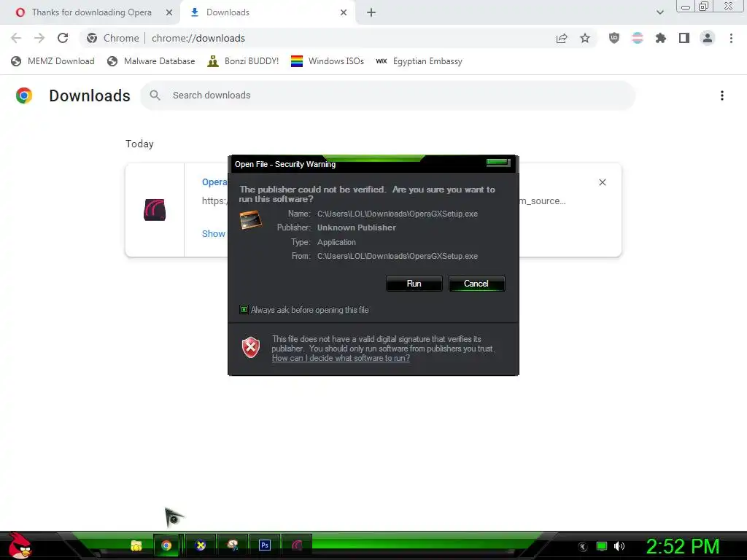Close the Security Warning dialog via title button

click(498, 163)
